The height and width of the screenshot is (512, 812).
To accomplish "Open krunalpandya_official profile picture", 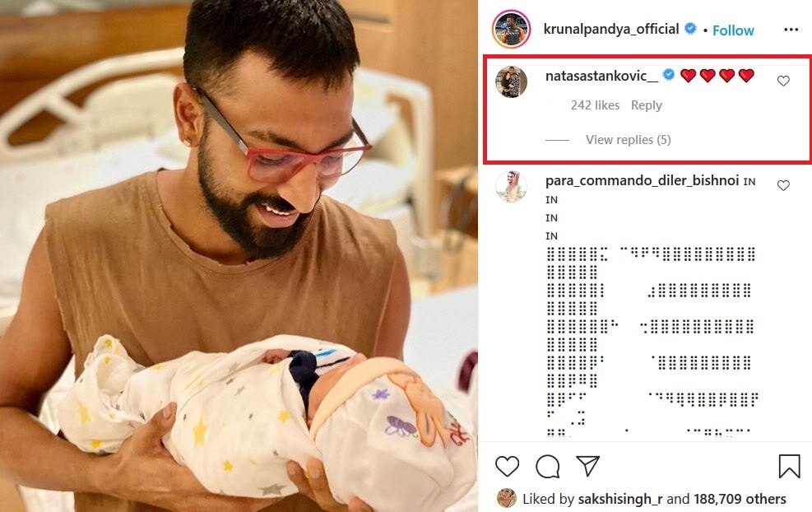I will pyautogui.click(x=511, y=29).
